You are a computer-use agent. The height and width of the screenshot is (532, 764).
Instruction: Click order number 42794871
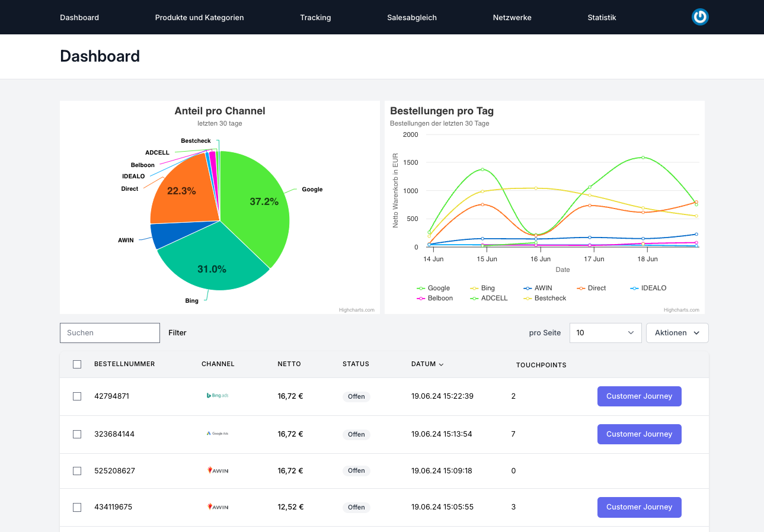click(x=111, y=396)
